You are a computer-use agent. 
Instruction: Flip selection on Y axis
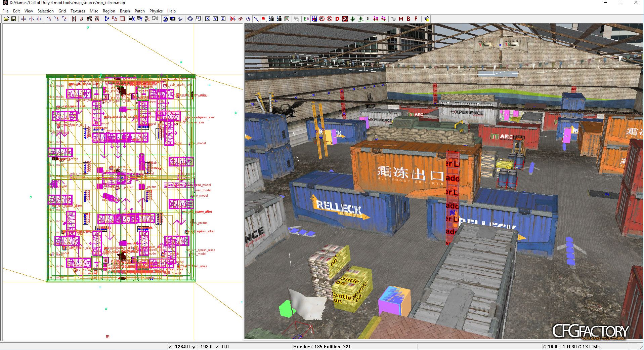pyautogui.click(x=31, y=19)
